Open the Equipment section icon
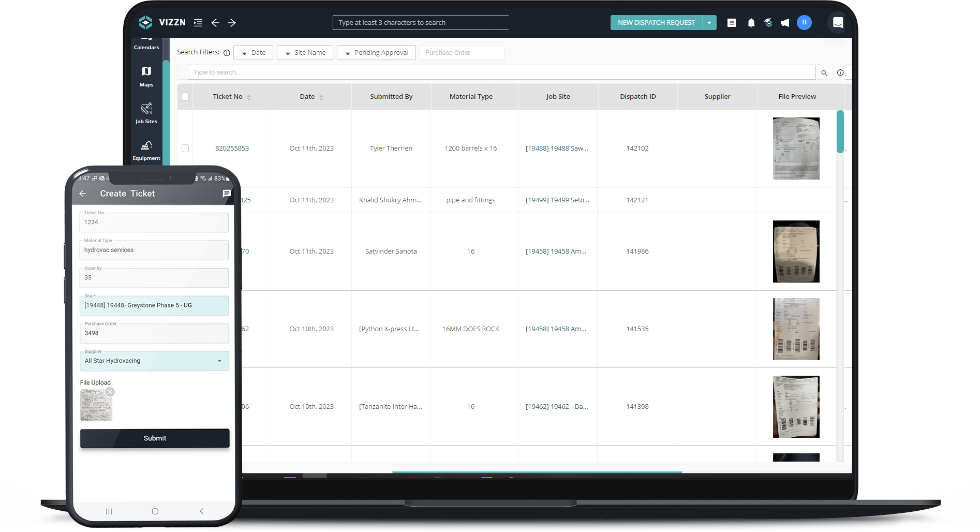The image size is (980, 532). pos(146,149)
